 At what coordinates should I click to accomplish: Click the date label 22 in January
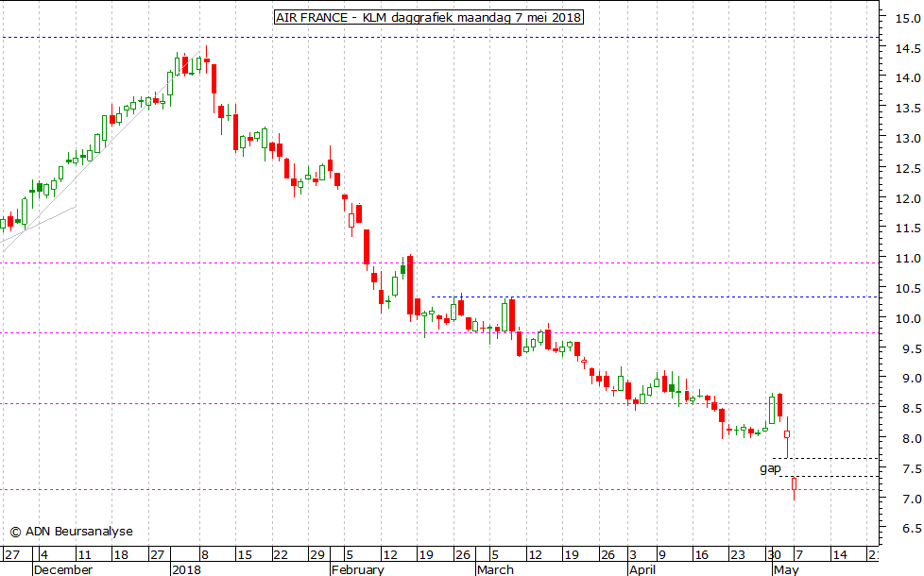[281, 555]
